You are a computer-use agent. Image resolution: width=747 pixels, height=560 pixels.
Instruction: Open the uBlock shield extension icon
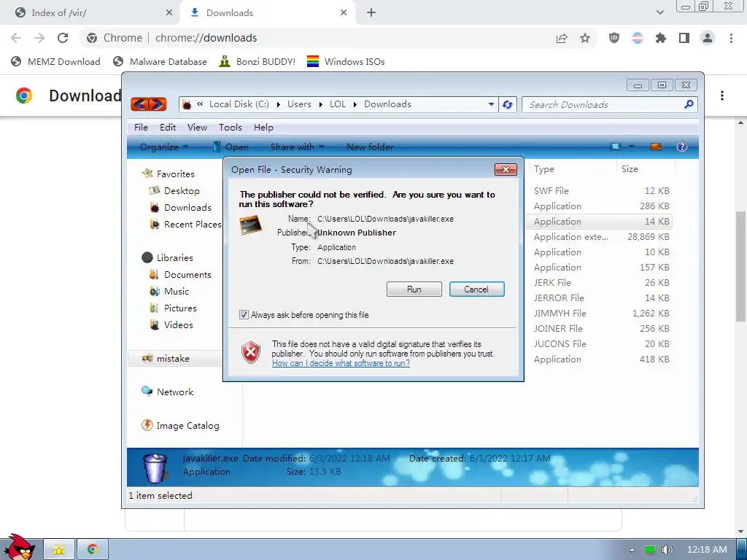point(614,38)
